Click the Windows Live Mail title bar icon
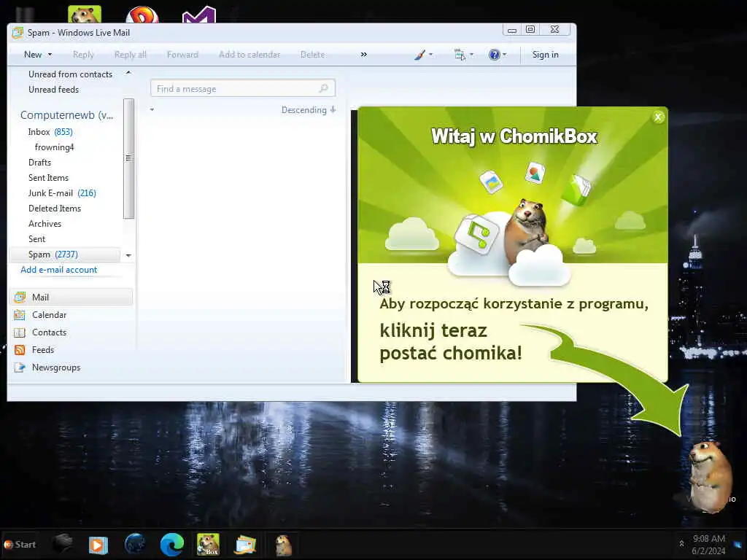 [x=18, y=32]
